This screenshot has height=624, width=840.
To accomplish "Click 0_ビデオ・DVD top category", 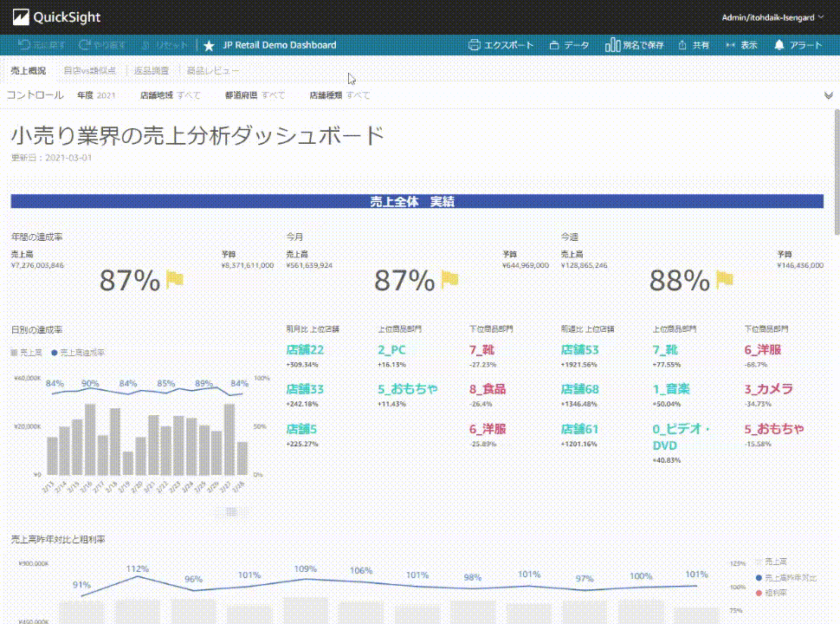I will click(x=681, y=437).
